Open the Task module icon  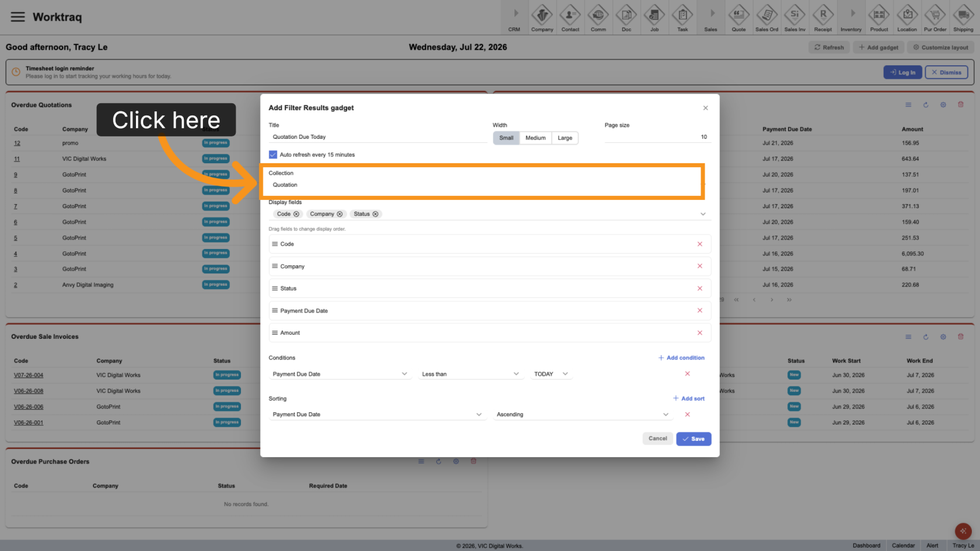point(682,17)
